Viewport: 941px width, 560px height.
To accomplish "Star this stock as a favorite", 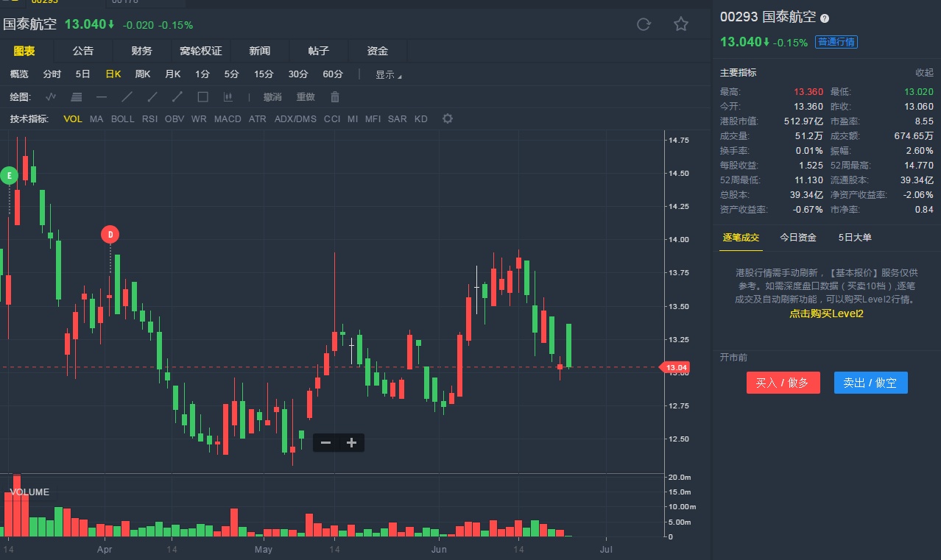I will coord(681,24).
